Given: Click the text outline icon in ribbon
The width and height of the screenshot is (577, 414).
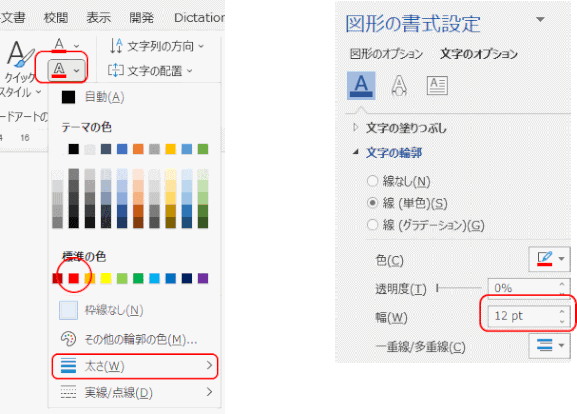Looking at the screenshot, I should [x=59, y=70].
